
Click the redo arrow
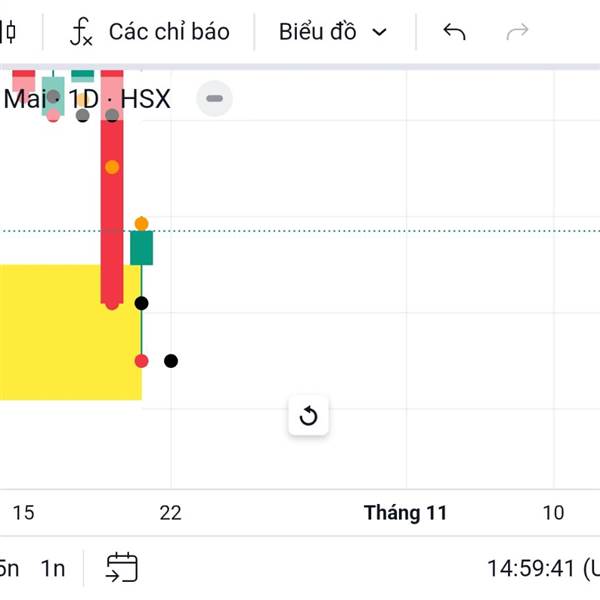point(517,32)
